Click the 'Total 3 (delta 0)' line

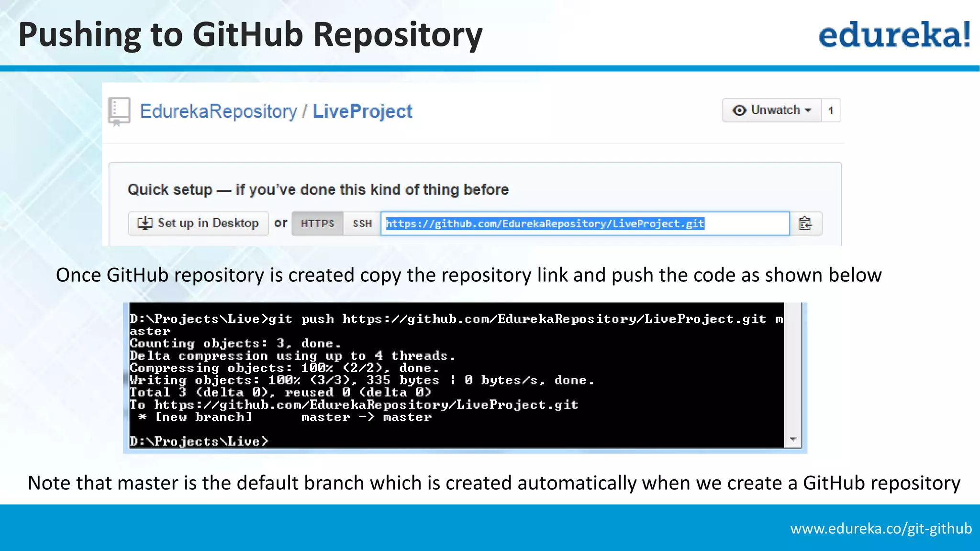[x=281, y=393]
